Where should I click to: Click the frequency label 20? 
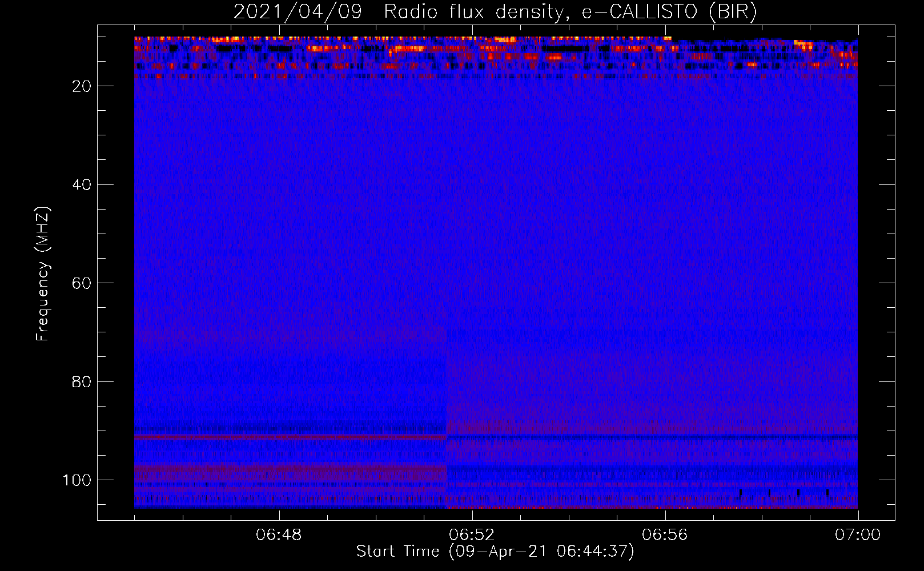(82, 86)
